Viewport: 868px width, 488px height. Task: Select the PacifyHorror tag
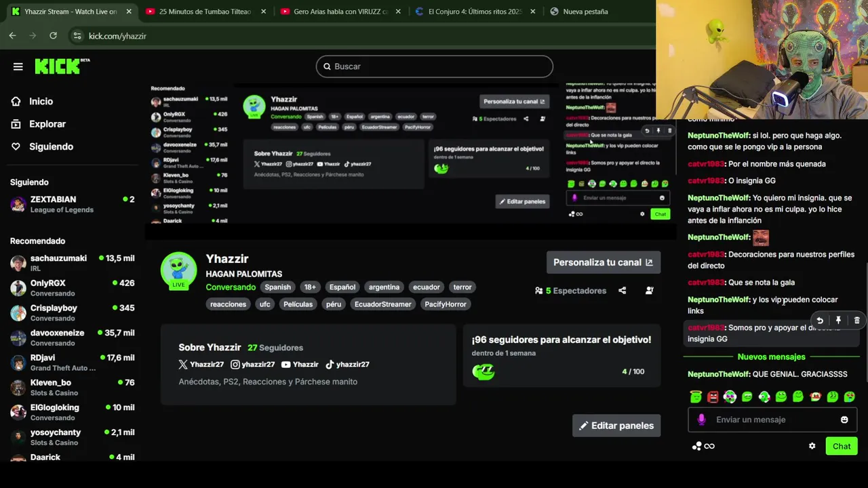[446, 304]
